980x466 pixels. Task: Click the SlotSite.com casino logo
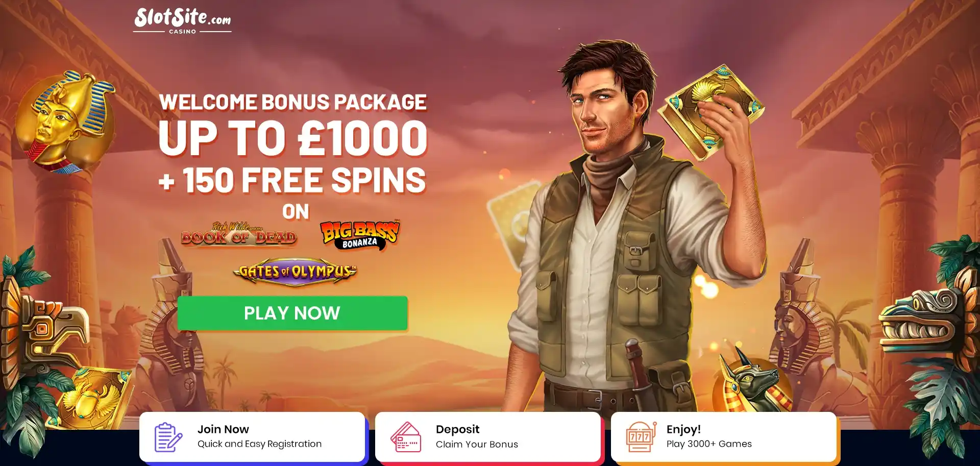(x=182, y=21)
